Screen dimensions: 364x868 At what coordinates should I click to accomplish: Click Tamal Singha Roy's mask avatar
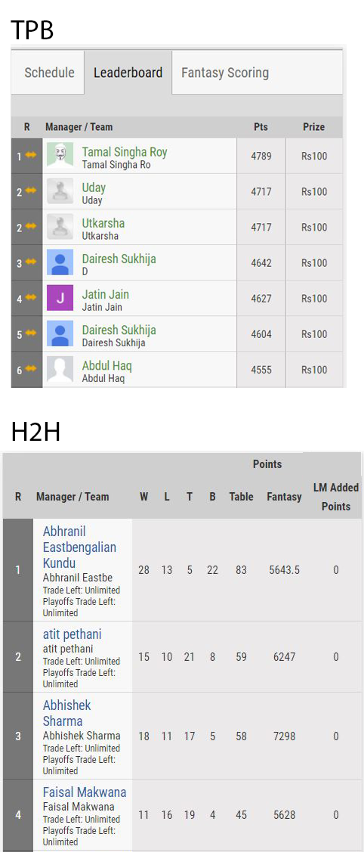click(60, 156)
